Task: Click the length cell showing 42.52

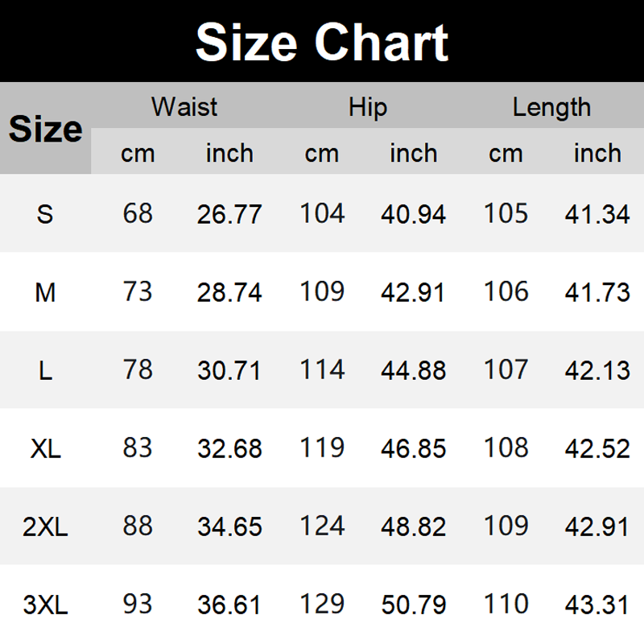Action: coord(597,448)
